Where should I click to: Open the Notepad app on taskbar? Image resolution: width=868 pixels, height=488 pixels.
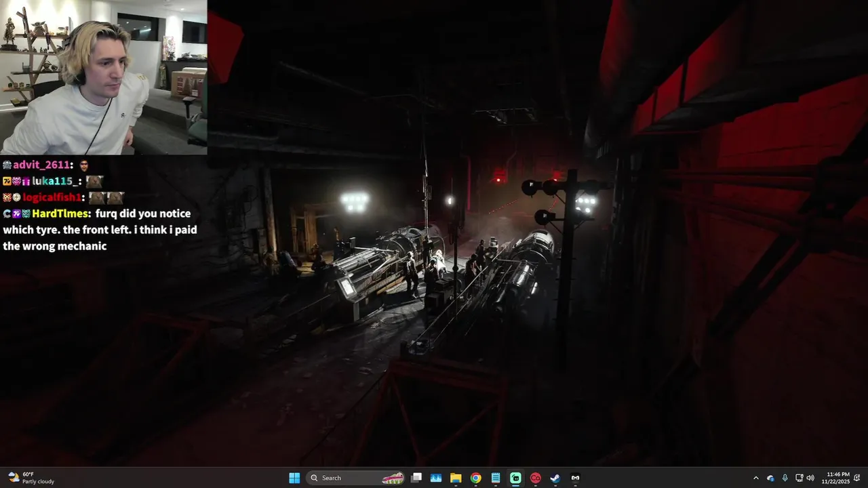(x=496, y=478)
